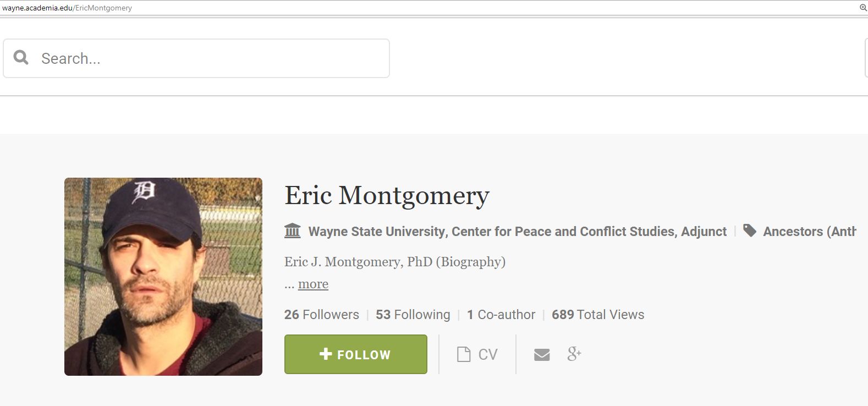Click the tag icon beside Ancestors
Viewport: 868px width, 406px height.
pyautogui.click(x=750, y=231)
